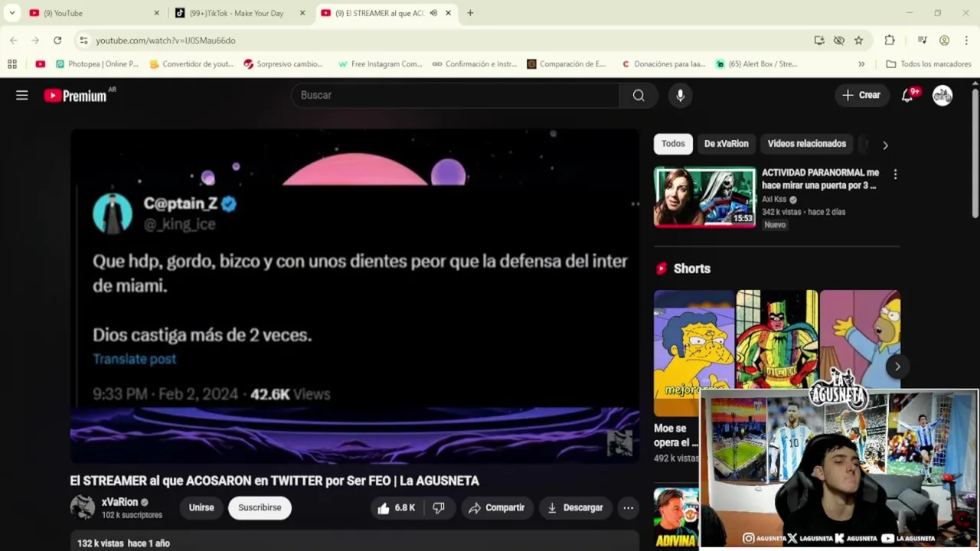
Task: Click the search magnifier button
Action: point(639,95)
